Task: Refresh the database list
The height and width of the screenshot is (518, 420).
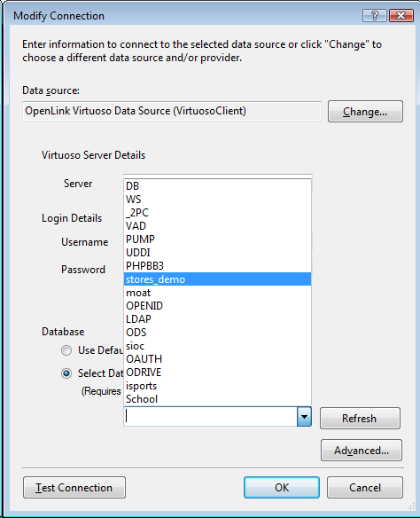Action: pos(360,419)
